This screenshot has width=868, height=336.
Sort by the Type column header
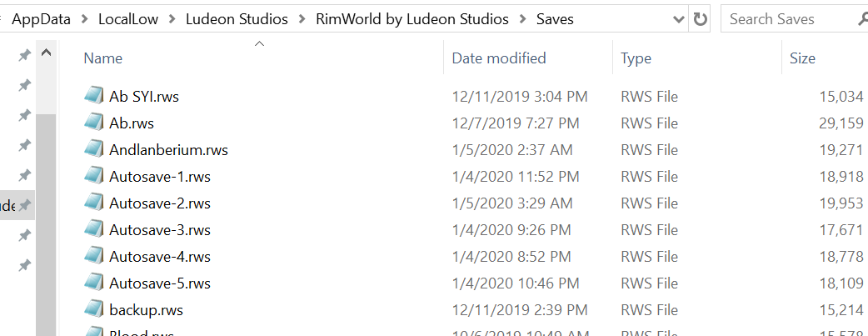(636, 58)
